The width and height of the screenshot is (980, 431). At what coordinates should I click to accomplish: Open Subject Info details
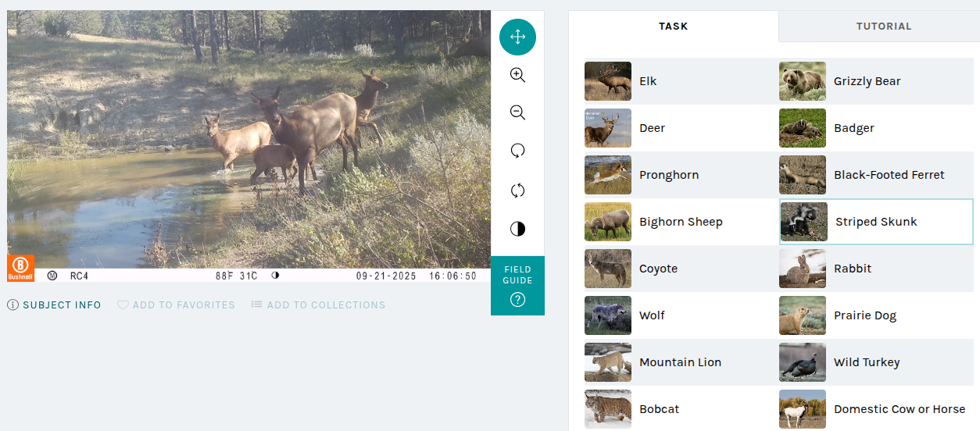(x=55, y=305)
